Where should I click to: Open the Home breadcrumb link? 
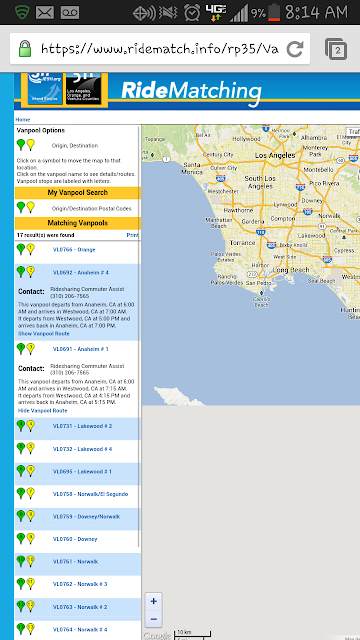pos(23,120)
